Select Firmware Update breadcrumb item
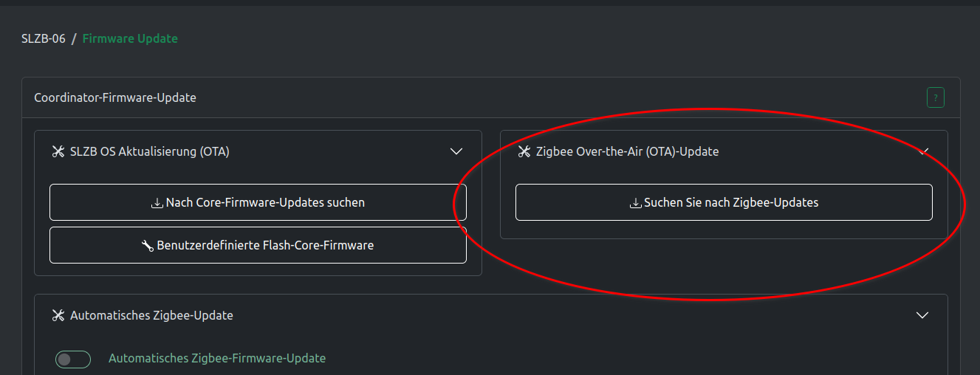 130,38
